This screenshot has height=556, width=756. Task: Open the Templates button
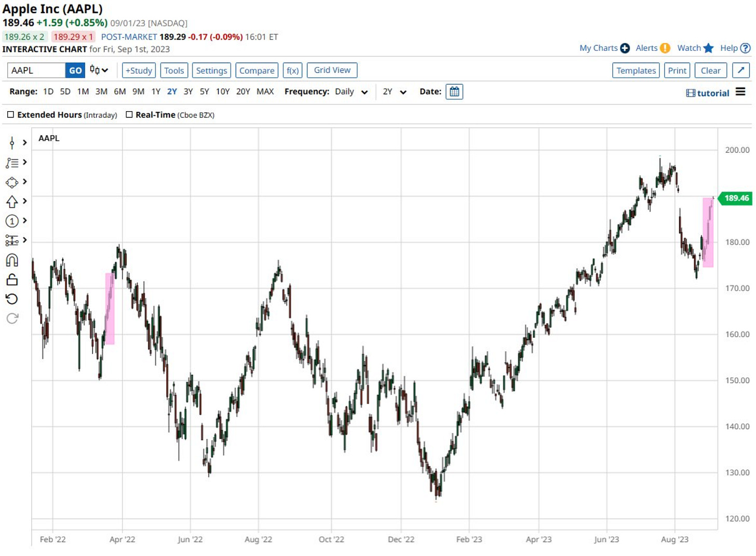point(636,70)
